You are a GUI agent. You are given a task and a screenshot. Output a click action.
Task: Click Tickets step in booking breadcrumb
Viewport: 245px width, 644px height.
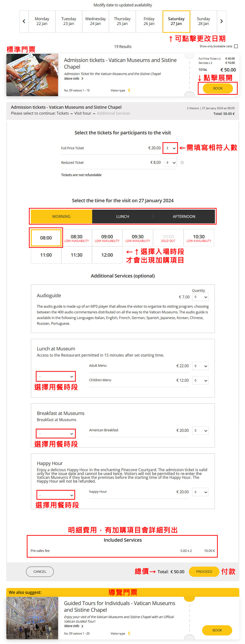(63, 113)
